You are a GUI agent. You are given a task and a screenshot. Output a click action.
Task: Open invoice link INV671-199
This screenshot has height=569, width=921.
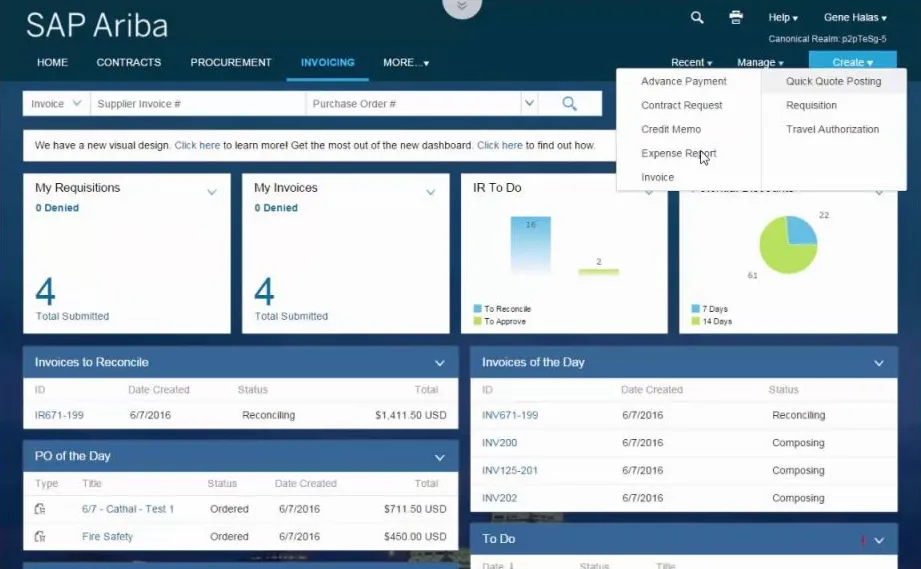pos(510,415)
